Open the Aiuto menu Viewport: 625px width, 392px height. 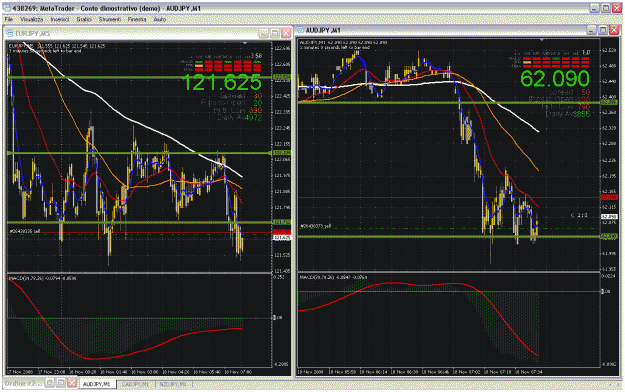click(159, 19)
